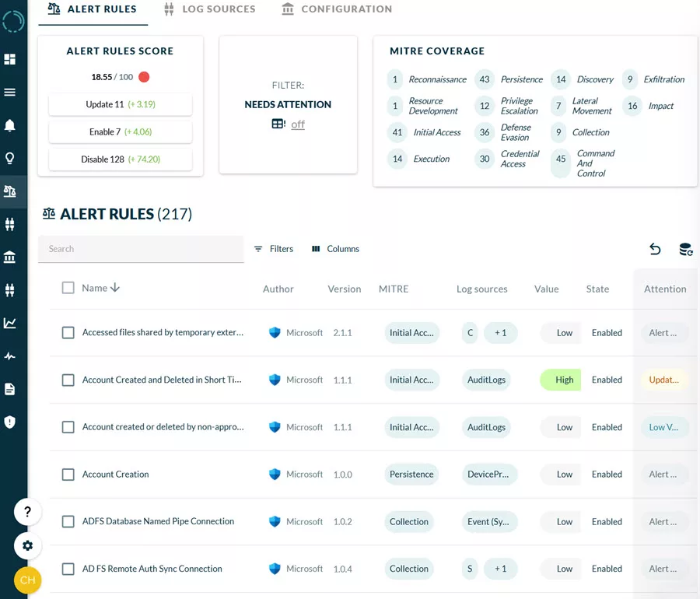This screenshot has height=599, width=700.
Task: Check the Account created or deleted by non-approved row
Action: tap(68, 427)
